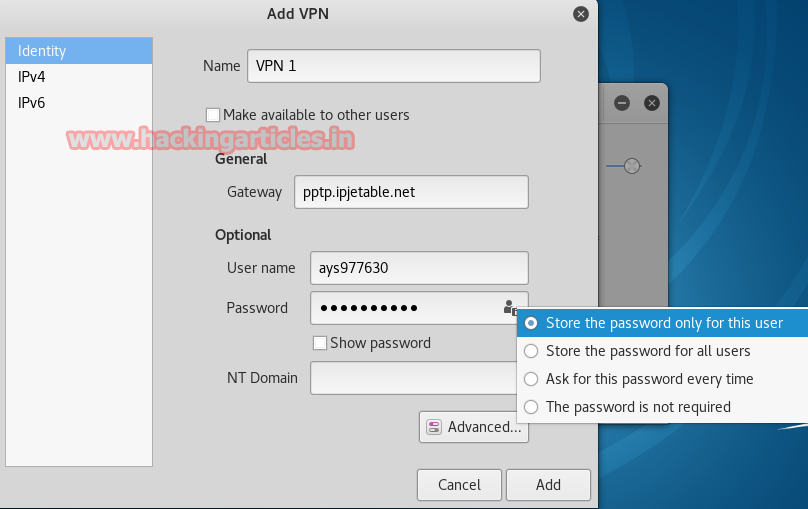Focus the VPN Name text field
The image size is (808, 509).
point(393,66)
